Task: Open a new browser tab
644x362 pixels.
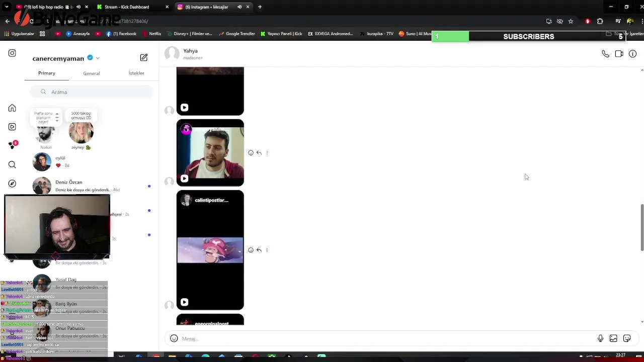Action: (x=260, y=7)
